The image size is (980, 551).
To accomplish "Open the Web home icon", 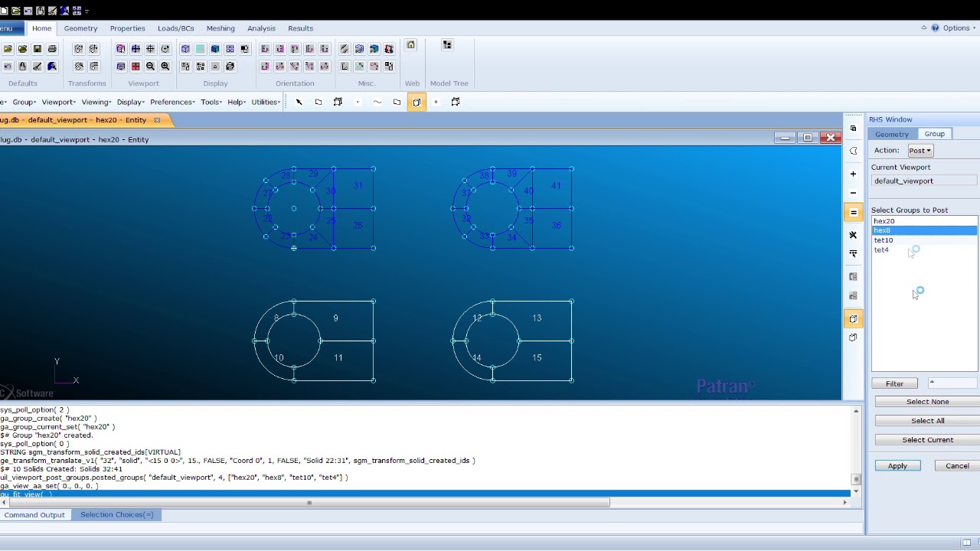I will click(x=411, y=45).
